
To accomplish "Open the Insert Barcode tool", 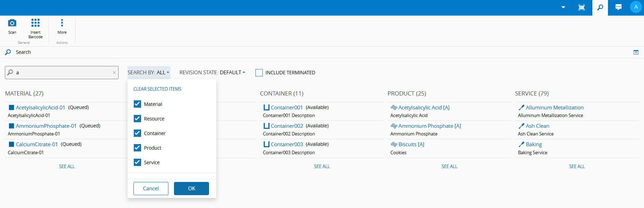I will [x=35, y=23].
